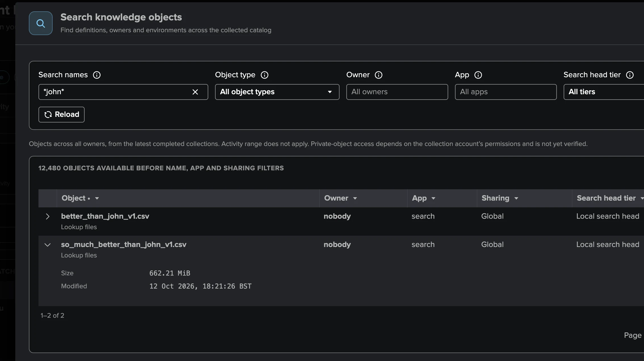
Task: Click the All apps filter field
Action: click(506, 92)
